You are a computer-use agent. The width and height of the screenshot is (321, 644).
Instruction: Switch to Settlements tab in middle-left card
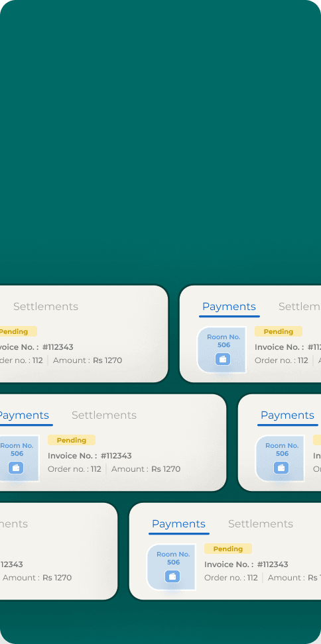104,415
